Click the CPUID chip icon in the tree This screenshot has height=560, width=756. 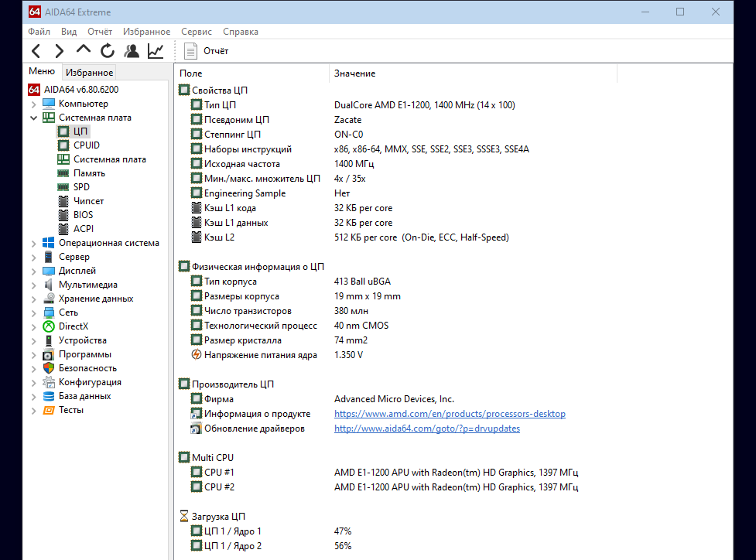click(63, 145)
